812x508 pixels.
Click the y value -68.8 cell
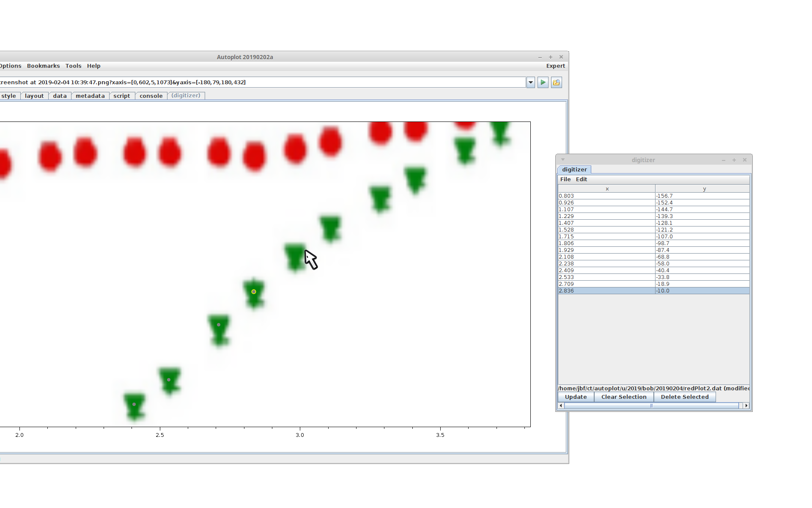pyautogui.click(x=702, y=257)
